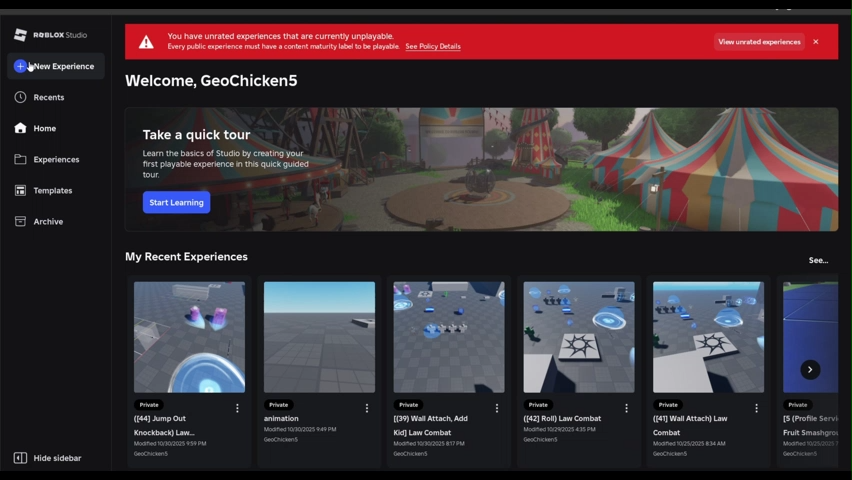Click View unrated experiences button
Screen dimensions: 852x480
759,42
